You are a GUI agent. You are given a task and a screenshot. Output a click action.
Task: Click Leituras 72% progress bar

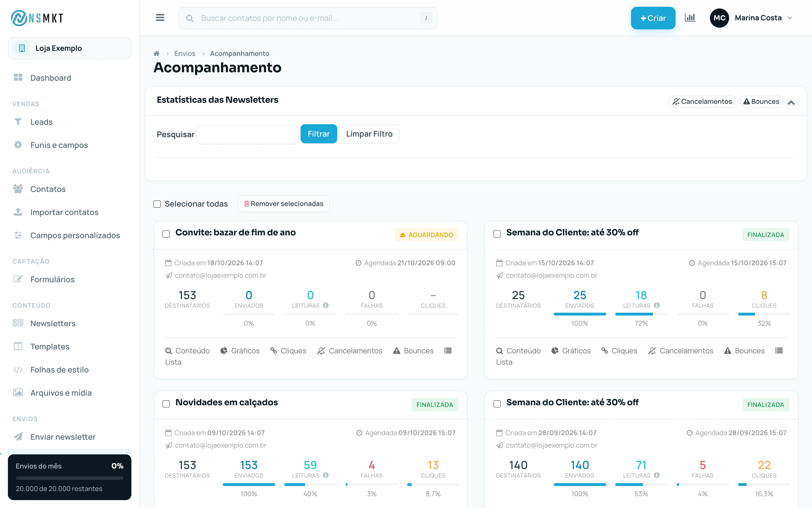tap(641, 314)
